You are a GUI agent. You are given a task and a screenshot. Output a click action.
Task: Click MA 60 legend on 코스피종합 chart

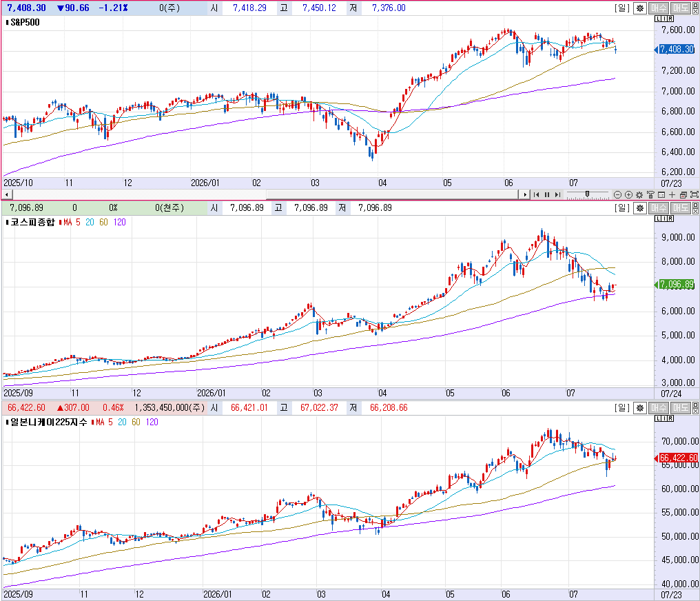coord(103,223)
